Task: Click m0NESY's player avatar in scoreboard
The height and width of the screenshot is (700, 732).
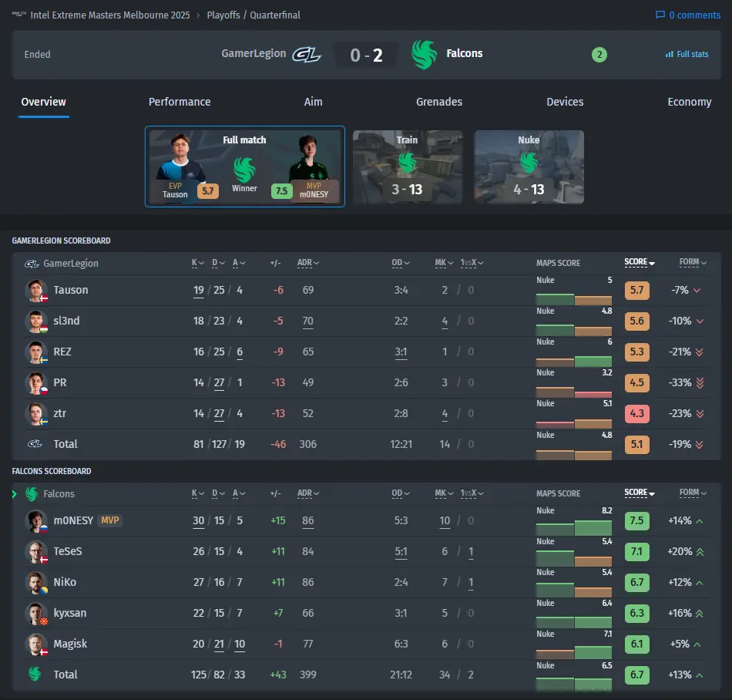Action: coord(36,521)
